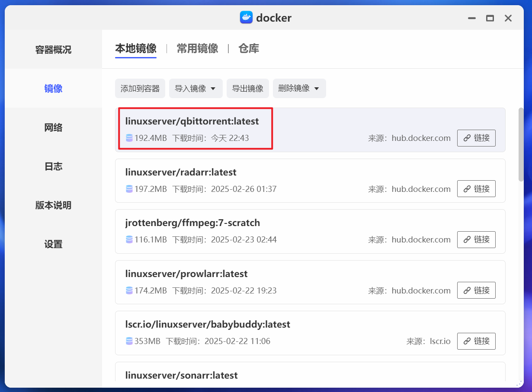The height and width of the screenshot is (392, 532).
Task: Open 链接 for qbittorrent image
Action: 476,138
